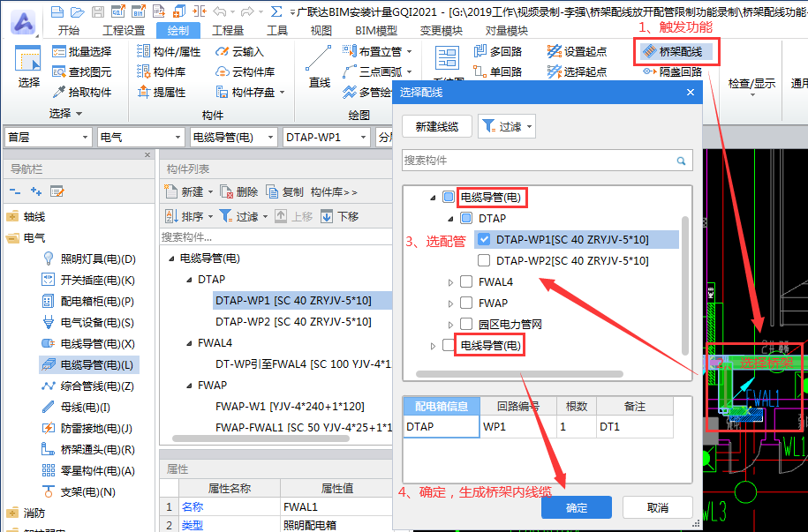Click the 搜索构件 search field in the dialog
Viewport: 808px width, 532px height.
point(539,161)
